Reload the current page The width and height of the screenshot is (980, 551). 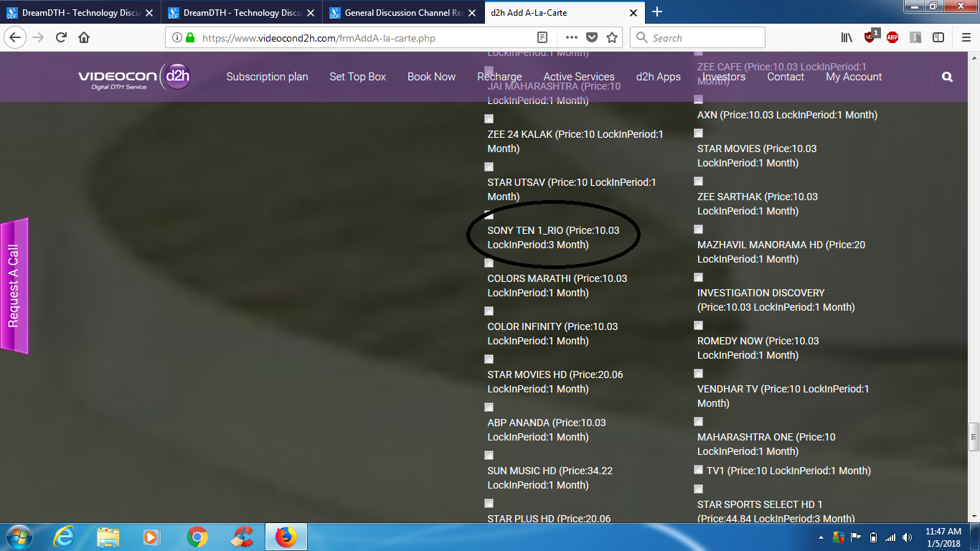coord(61,37)
